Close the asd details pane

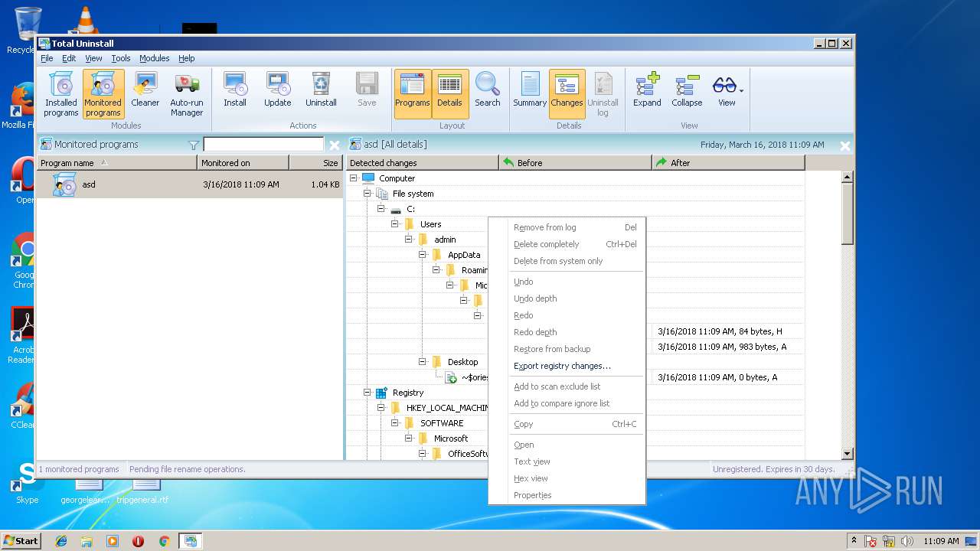pyautogui.click(x=845, y=145)
